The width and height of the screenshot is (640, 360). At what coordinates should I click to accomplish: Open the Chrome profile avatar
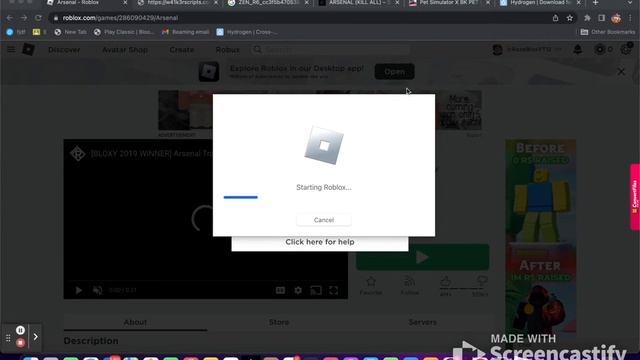616,18
